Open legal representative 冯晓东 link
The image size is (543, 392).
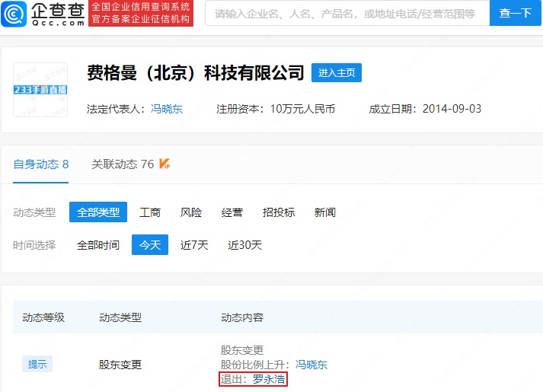click(x=167, y=109)
